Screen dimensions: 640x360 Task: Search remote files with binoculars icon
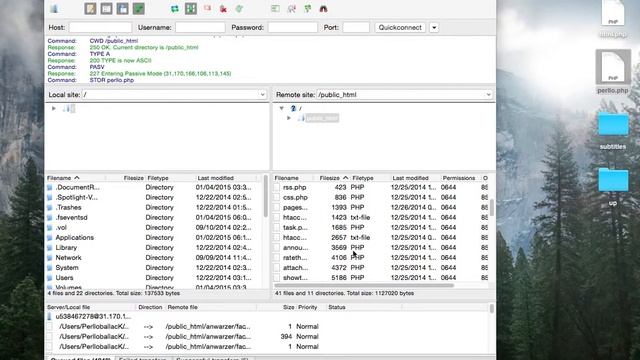coord(323,9)
